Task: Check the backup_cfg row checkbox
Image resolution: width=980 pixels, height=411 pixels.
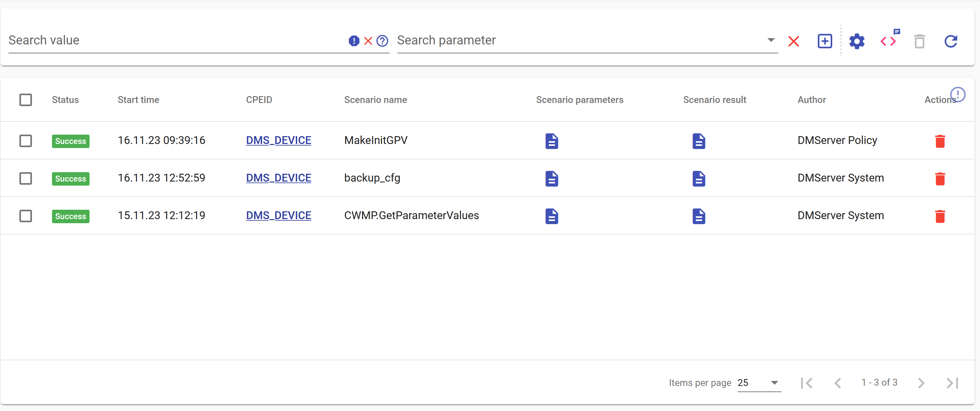Action: coord(25,179)
